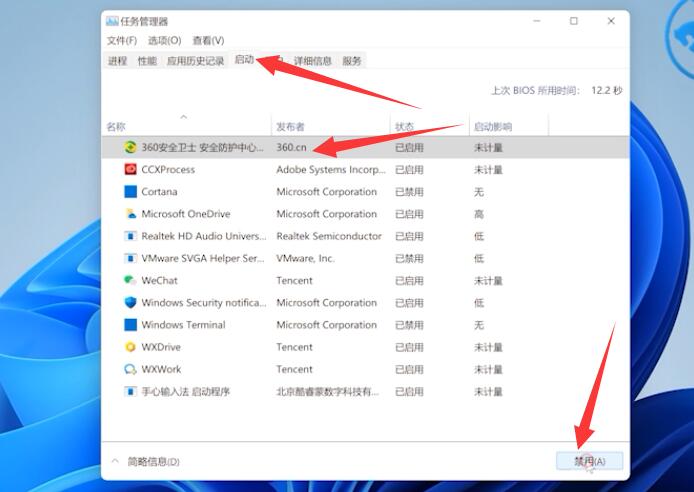Select the Cortana startup entry

365,192
